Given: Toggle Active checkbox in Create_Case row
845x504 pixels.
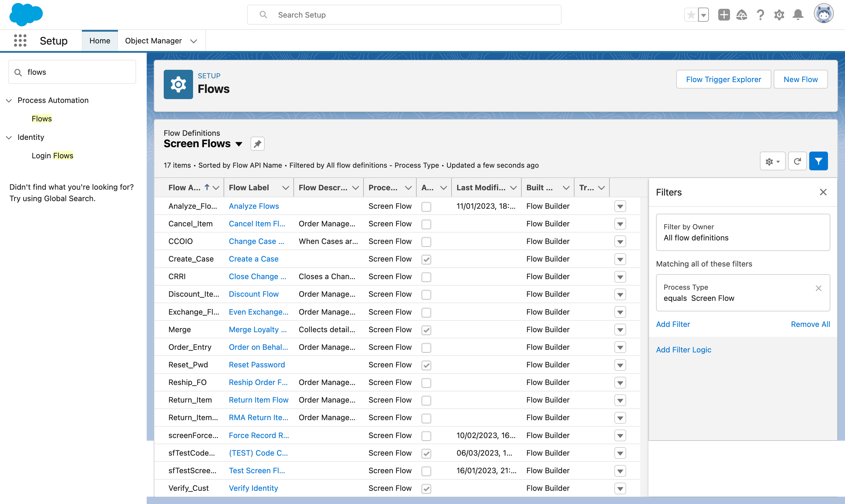Looking at the screenshot, I should [x=426, y=259].
